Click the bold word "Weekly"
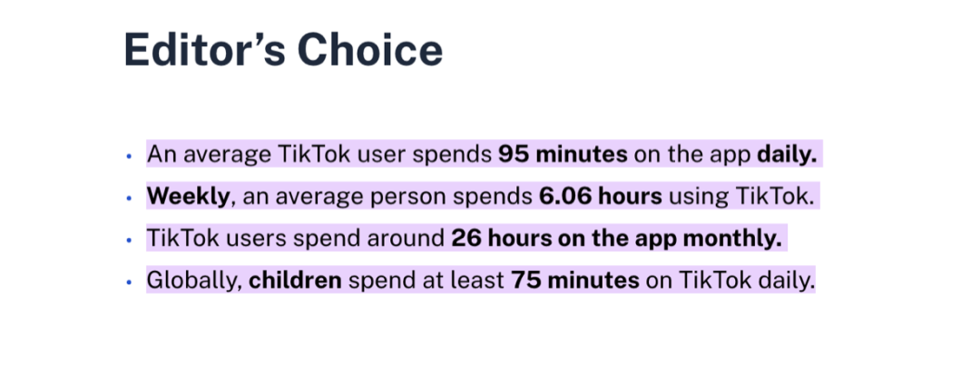980x377 pixels. point(188,197)
